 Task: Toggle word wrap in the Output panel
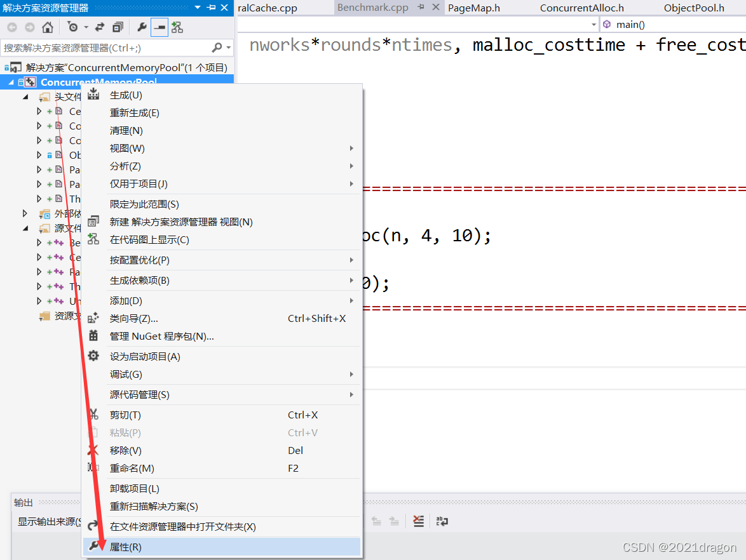(x=442, y=521)
